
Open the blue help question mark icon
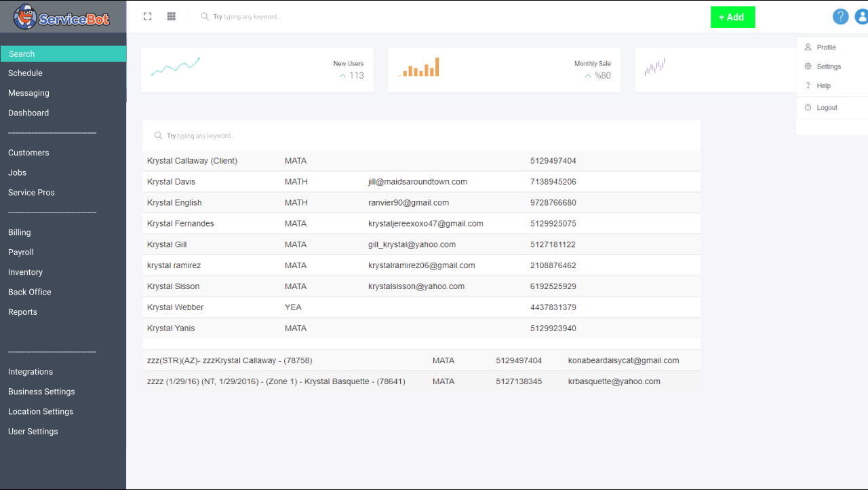(x=841, y=16)
